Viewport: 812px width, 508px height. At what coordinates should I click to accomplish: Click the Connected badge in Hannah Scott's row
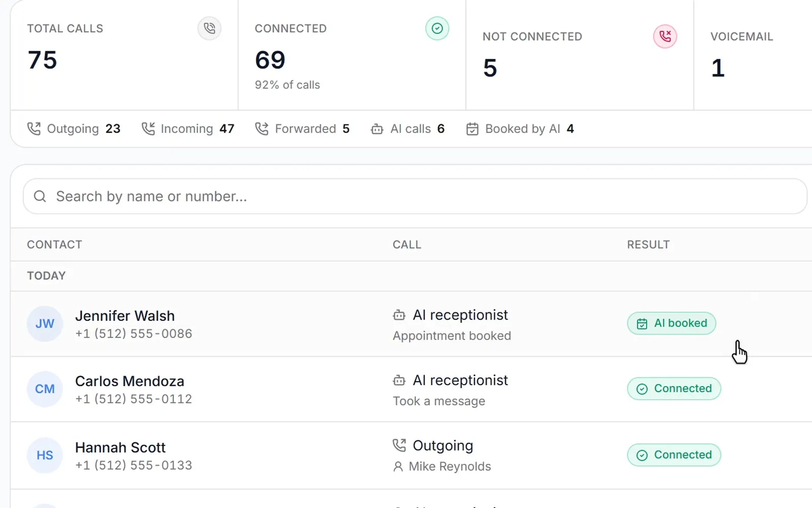click(674, 455)
